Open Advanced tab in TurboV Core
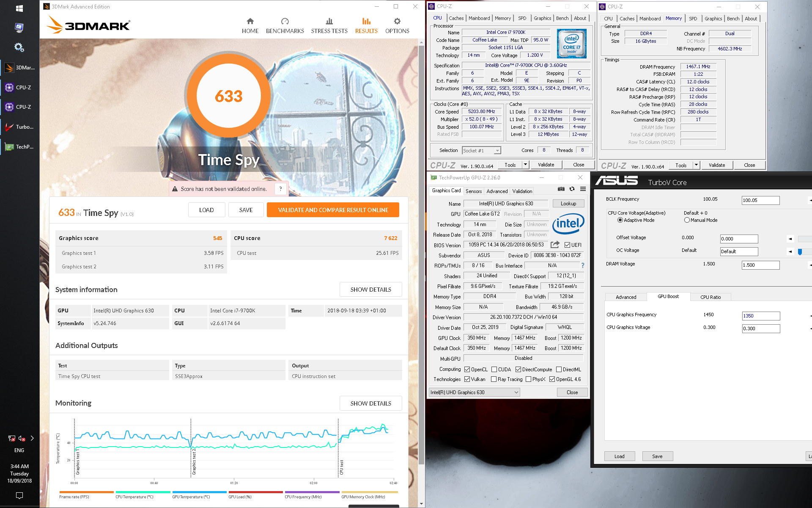The image size is (812, 508). (x=626, y=297)
